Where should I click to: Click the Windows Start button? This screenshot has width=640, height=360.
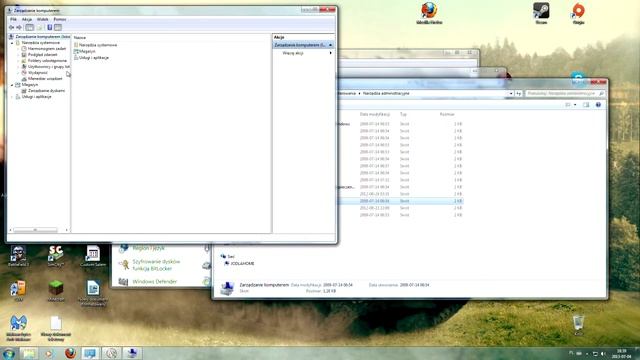[x=8, y=353]
